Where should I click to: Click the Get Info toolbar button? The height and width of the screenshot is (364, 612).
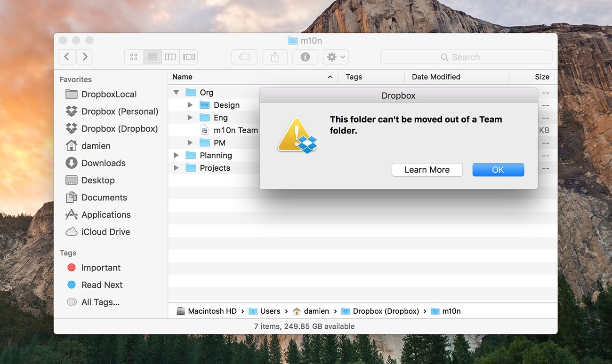tap(305, 57)
